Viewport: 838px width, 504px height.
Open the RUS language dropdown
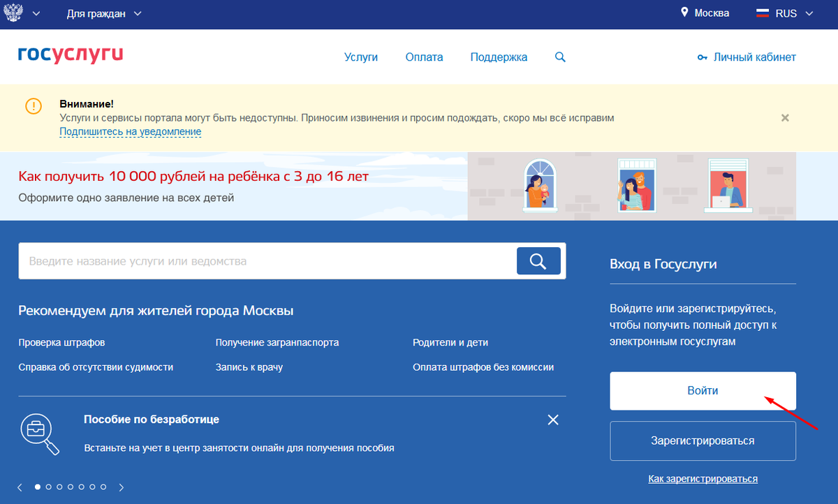[x=795, y=13]
